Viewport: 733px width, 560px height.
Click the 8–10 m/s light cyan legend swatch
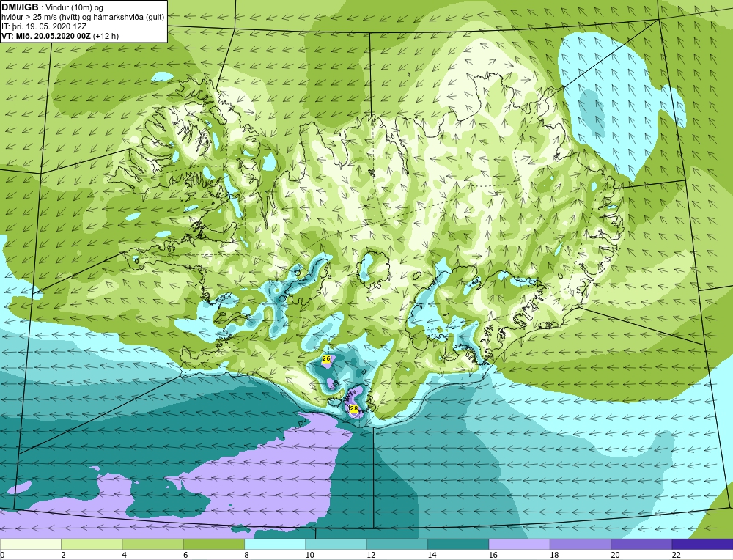(275, 545)
